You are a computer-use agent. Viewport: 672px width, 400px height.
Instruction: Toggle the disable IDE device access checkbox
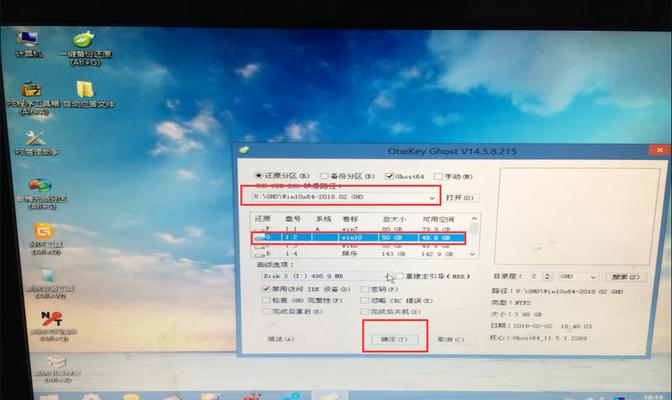266,289
